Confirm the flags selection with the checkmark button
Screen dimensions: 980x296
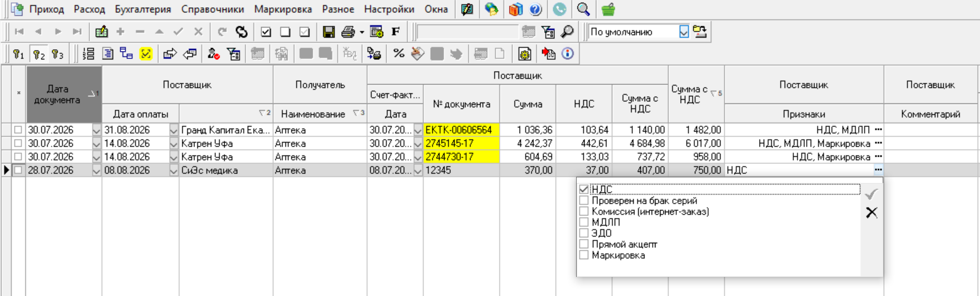(x=871, y=194)
